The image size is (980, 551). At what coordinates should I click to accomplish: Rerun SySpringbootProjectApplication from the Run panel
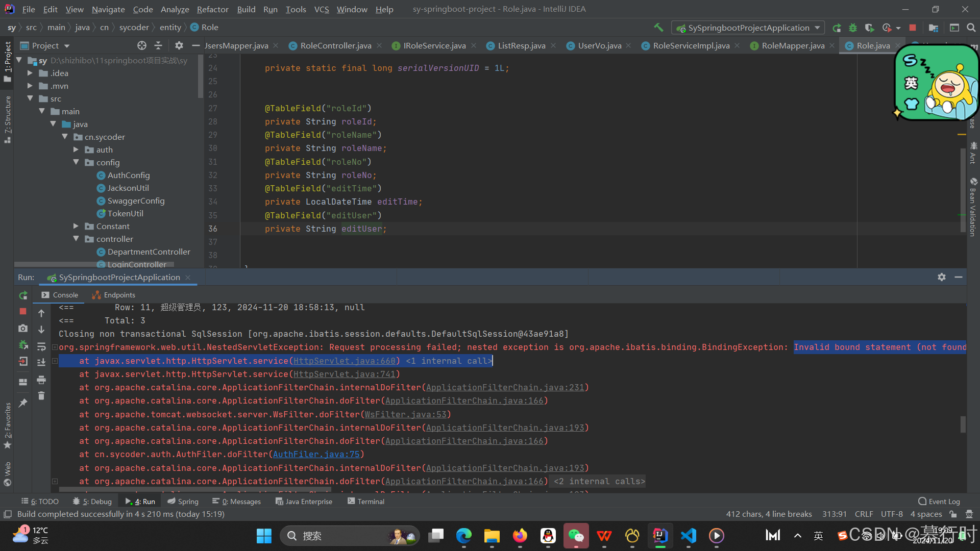coord(22,295)
